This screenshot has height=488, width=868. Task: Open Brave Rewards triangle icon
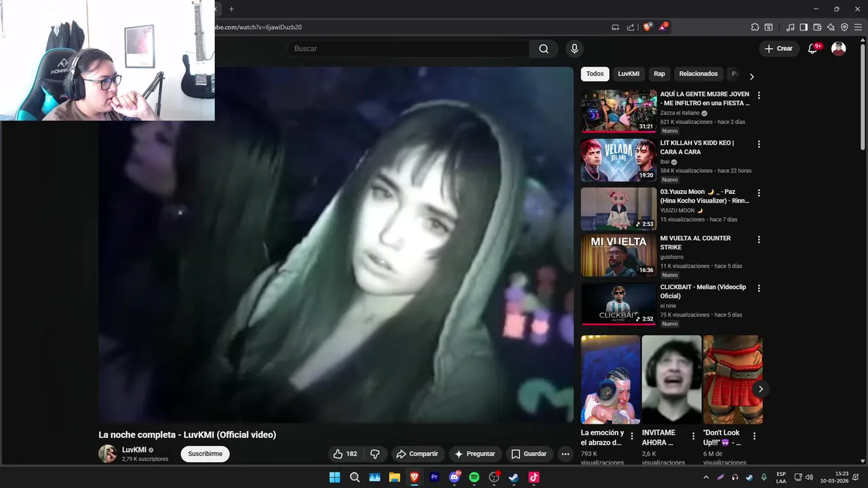click(x=663, y=27)
